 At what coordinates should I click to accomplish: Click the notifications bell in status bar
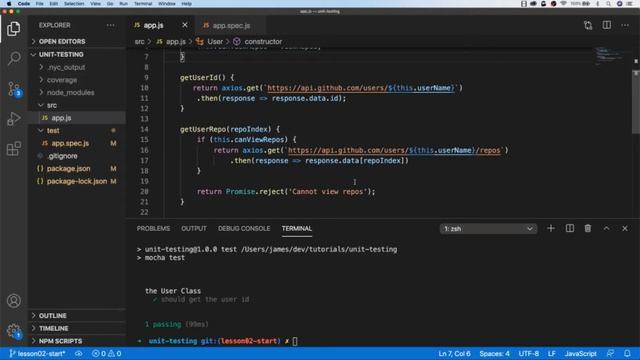(x=627, y=353)
